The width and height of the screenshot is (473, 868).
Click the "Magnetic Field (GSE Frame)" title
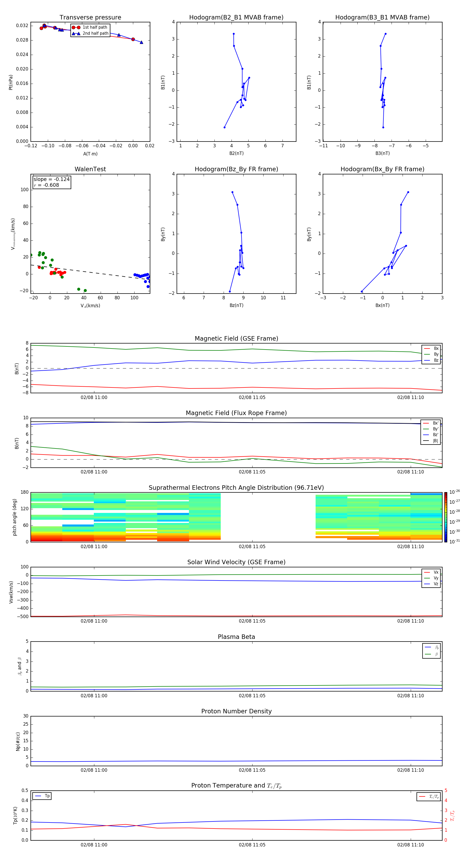click(x=236, y=339)
